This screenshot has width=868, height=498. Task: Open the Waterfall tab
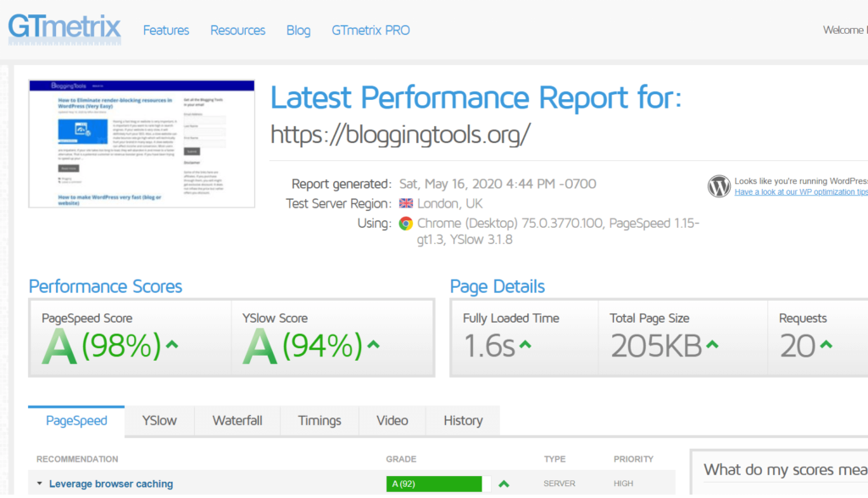pos(237,421)
